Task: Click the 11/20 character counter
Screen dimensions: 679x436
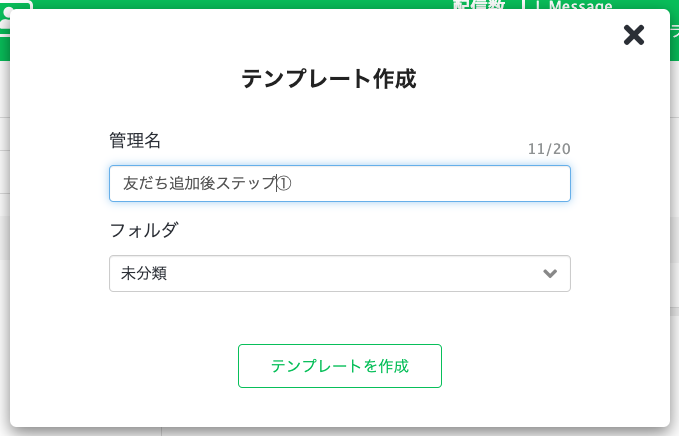Action: click(549, 149)
